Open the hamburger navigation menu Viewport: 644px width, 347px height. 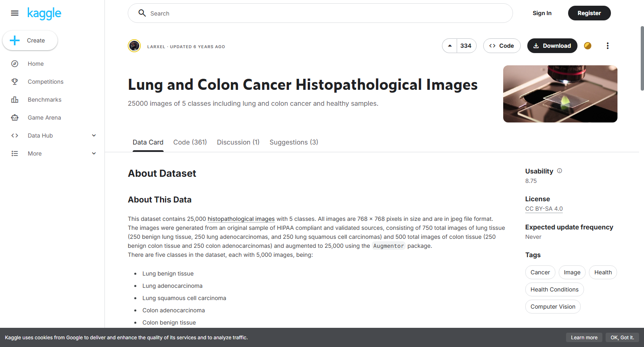(x=15, y=13)
